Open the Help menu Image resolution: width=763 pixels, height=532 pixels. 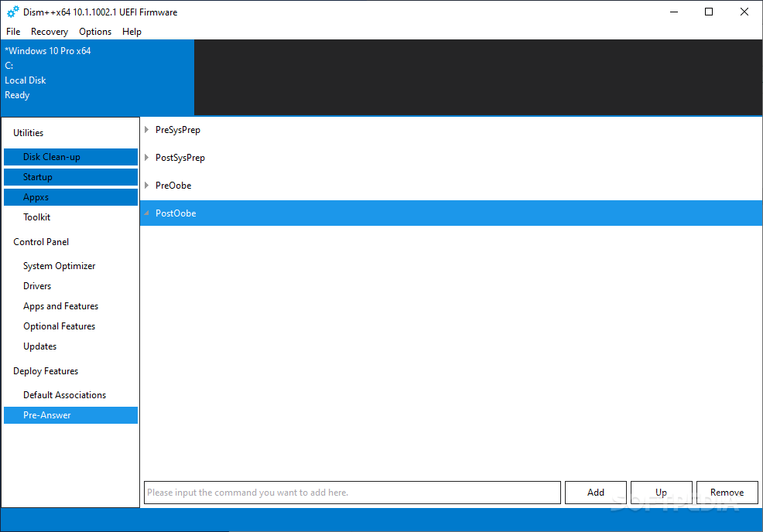coord(132,32)
